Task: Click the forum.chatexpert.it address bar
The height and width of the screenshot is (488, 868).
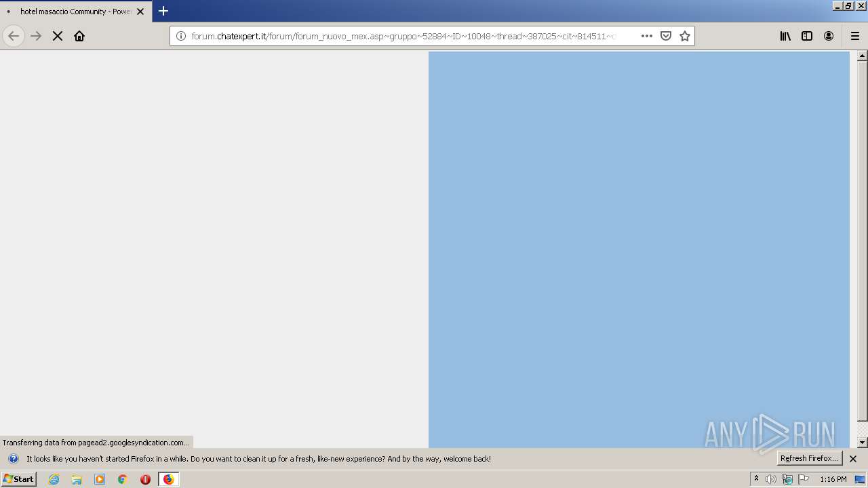Action: click(x=404, y=36)
